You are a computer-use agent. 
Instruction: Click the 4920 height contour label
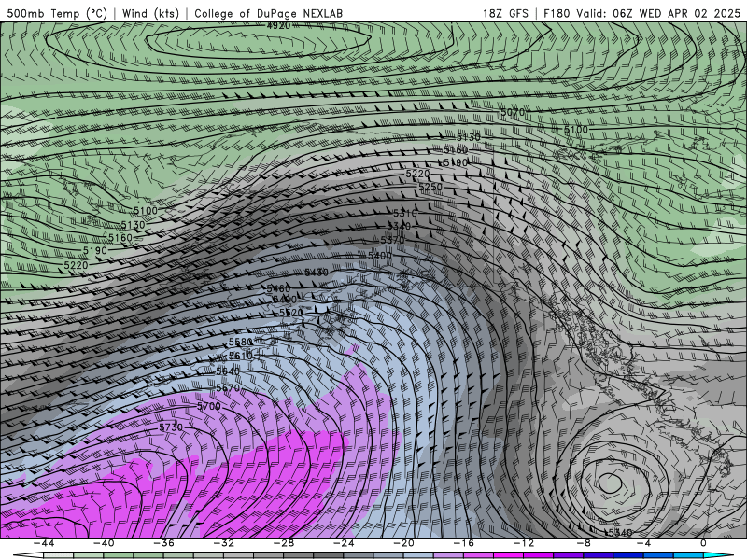click(x=278, y=26)
